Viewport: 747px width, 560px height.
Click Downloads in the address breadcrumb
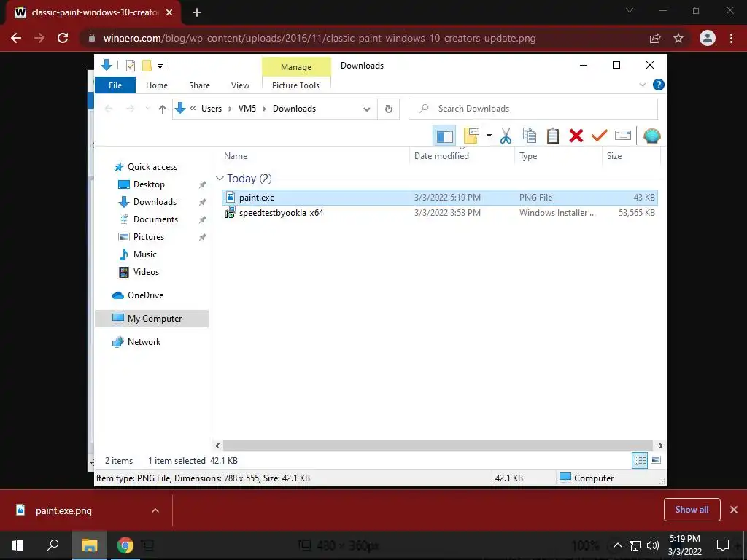pos(295,109)
